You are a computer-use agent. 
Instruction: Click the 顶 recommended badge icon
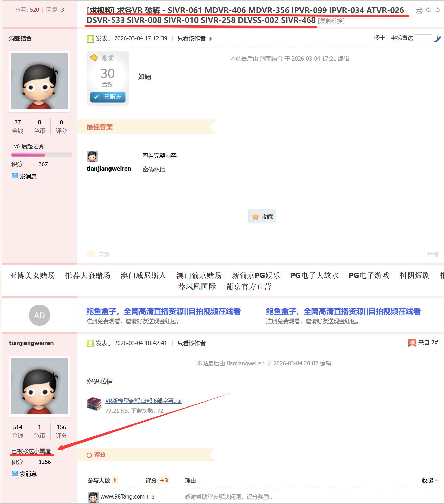coord(412,343)
